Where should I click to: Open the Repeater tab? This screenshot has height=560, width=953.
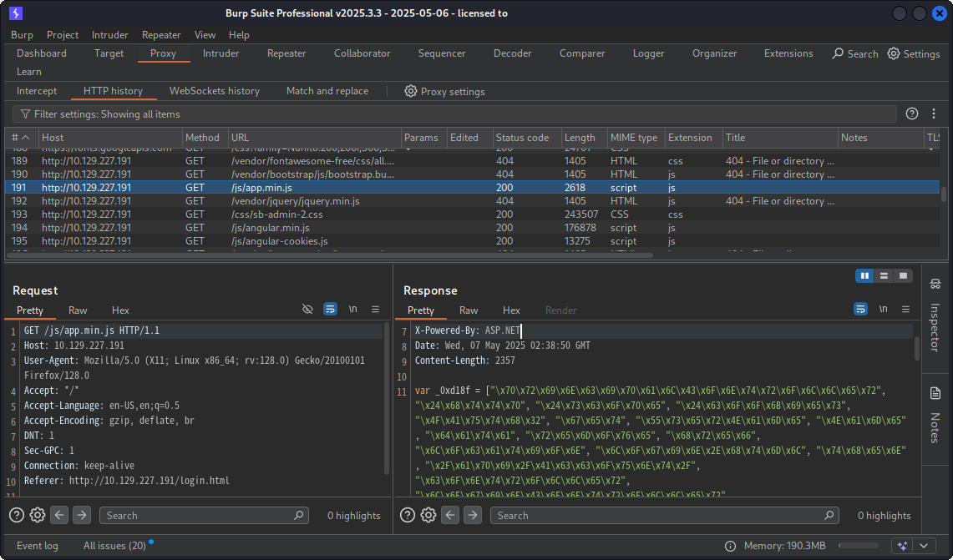pyautogui.click(x=286, y=53)
